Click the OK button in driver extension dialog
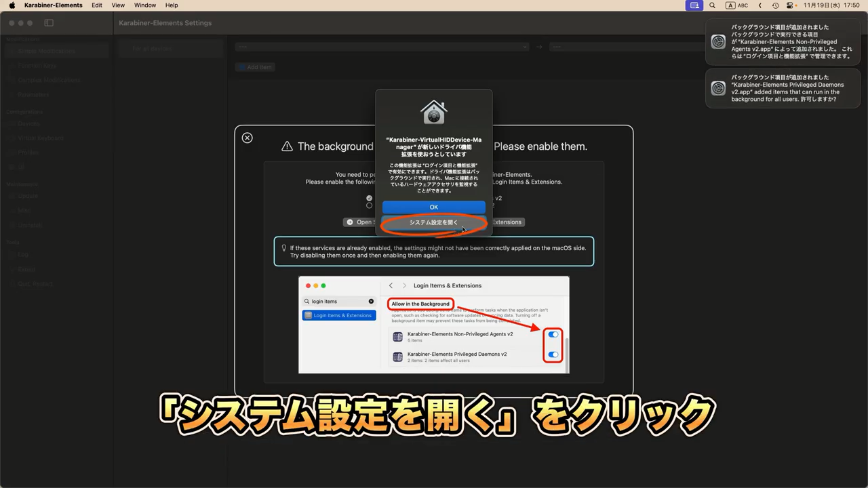This screenshot has height=488, width=868. tap(433, 207)
